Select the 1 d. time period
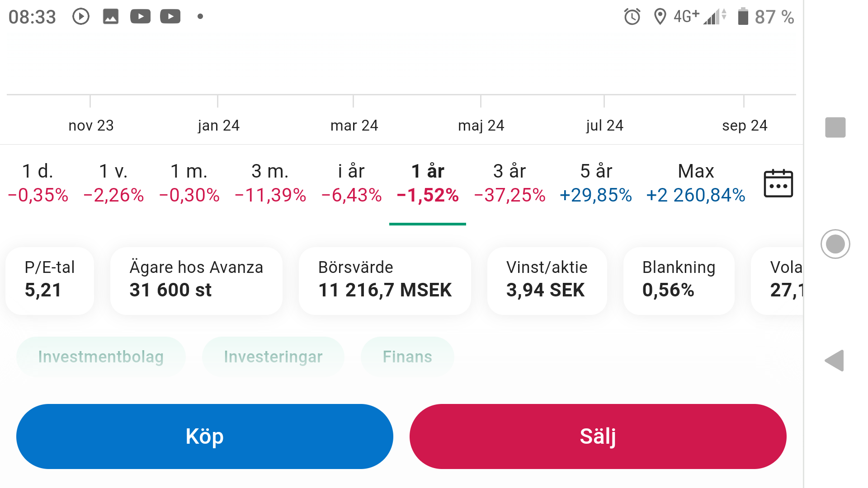This screenshot has width=868, height=488. point(38,183)
